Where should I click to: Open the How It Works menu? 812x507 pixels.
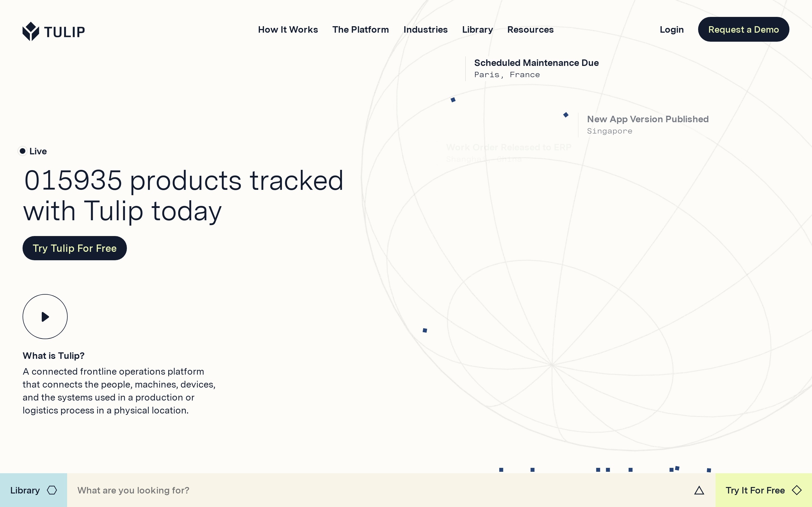pos(288,30)
